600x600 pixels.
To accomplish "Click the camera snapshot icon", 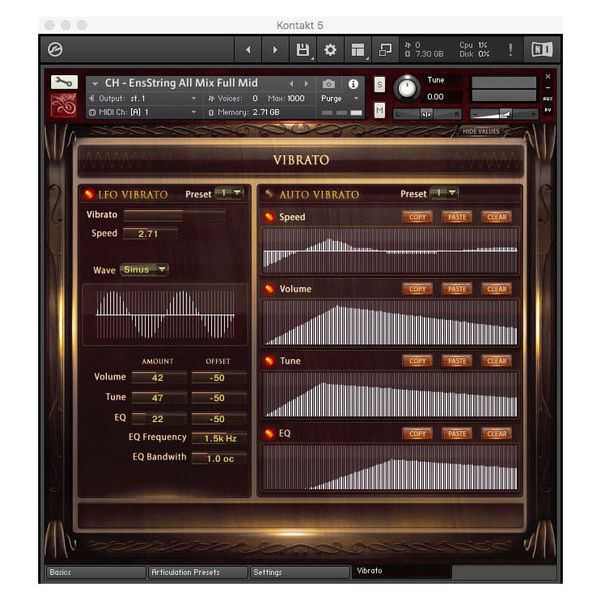I will click(328, 84).
